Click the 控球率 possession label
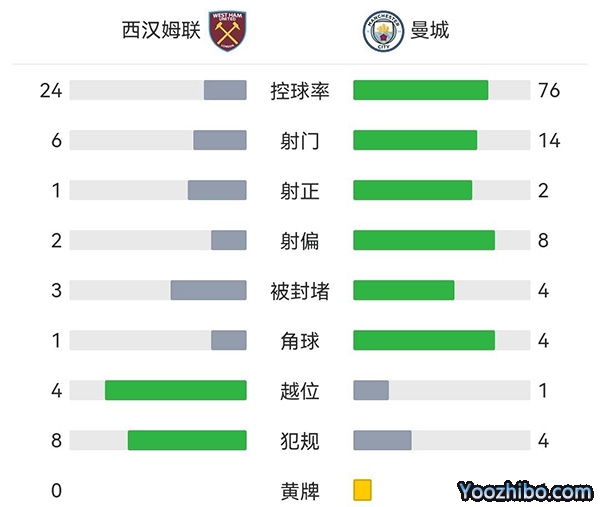The height and width of the screenshot is (507, 600). [x=300, y=91]
